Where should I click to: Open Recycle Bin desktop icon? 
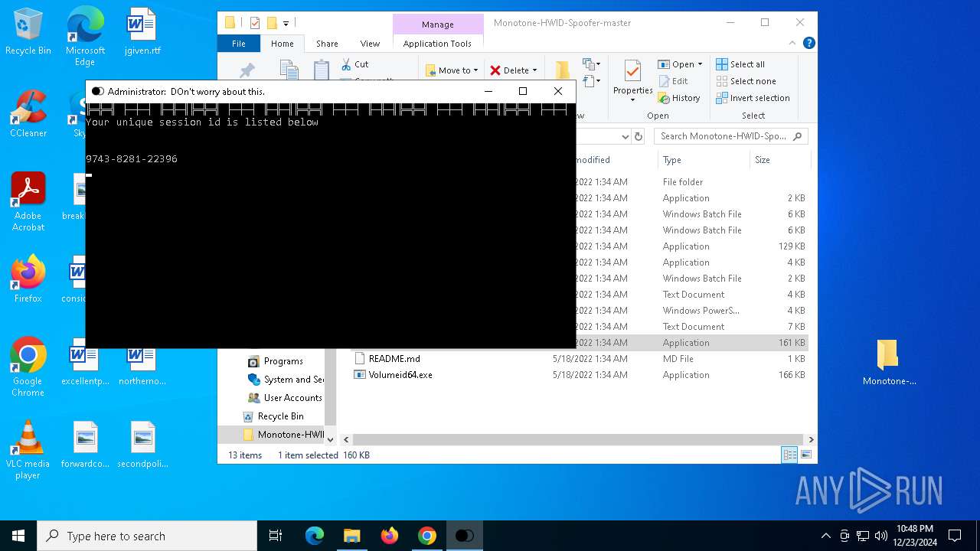point(28,32)
